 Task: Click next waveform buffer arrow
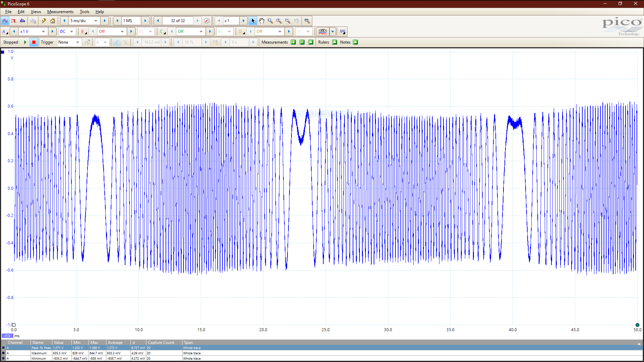(198, 21)
